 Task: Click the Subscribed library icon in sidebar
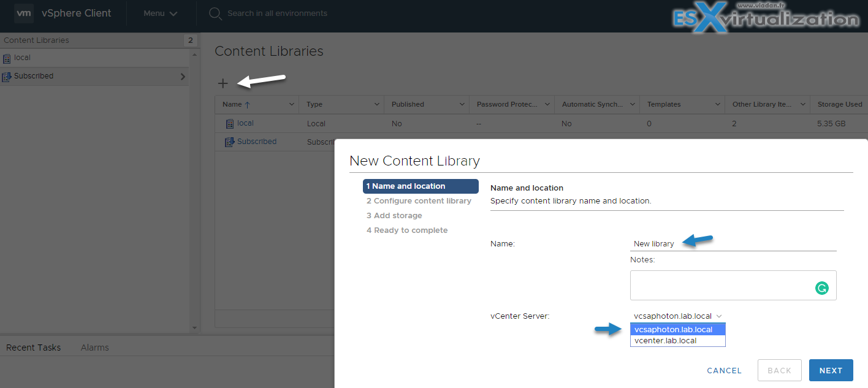click(x=7, y=77)
